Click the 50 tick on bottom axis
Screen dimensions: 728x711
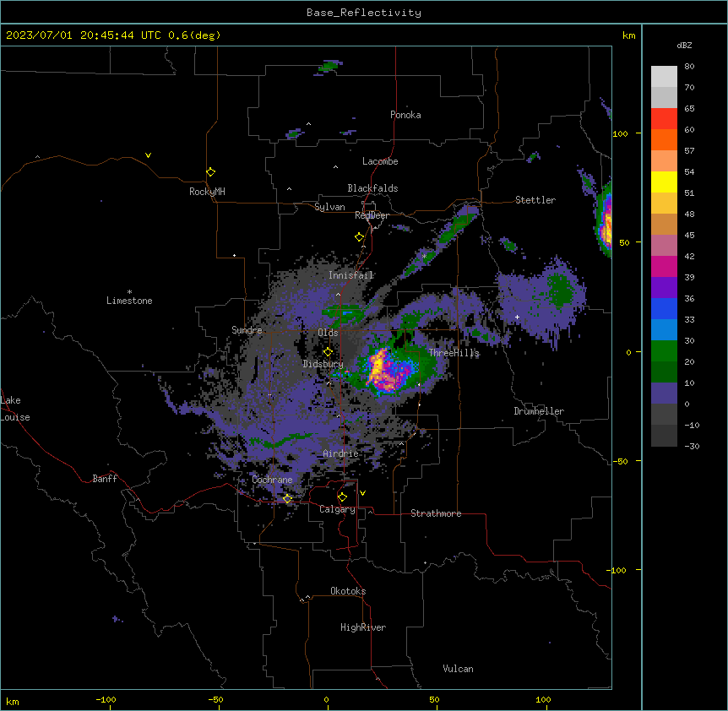(434, 700)
